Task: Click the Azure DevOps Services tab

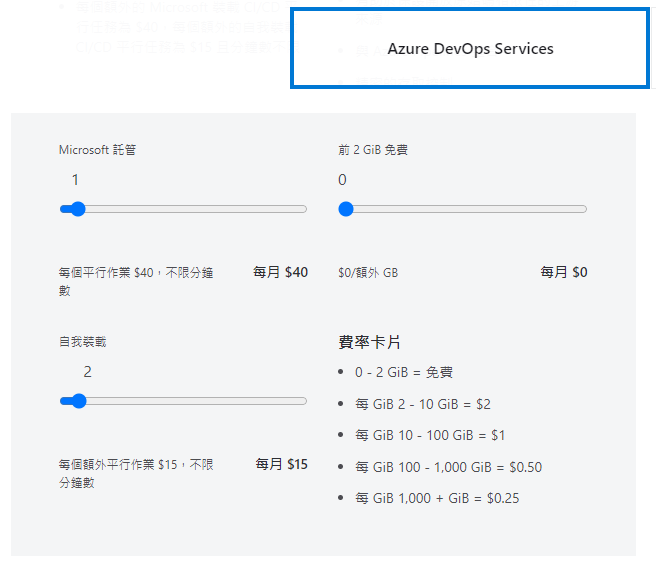Action: (470, 49)
